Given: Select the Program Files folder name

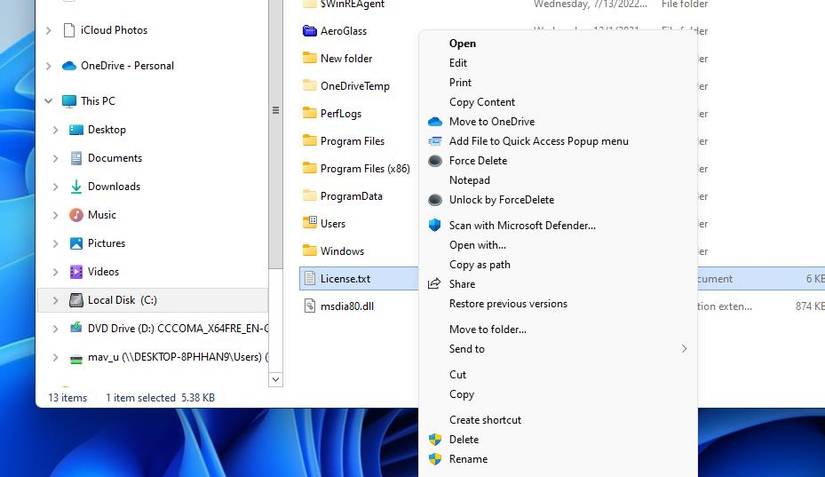Looking at the screenshot, I should (x=353, y=141).
